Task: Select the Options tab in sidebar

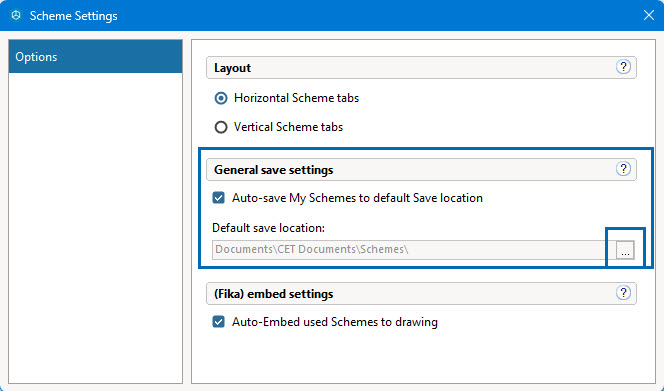Action: pos(95,56)
